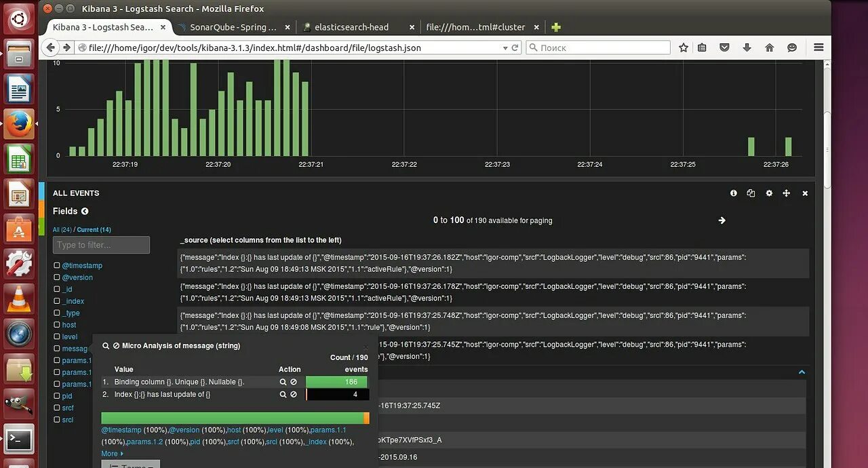Viewport: 868px width, 468px height.
Task: Toggle _index field checkbox
Action: click(57, 301)
